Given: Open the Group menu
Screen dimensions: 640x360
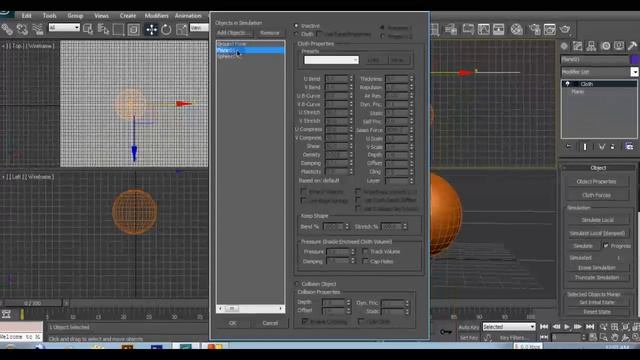Looking at the screenshot, I should coord(75,16).
